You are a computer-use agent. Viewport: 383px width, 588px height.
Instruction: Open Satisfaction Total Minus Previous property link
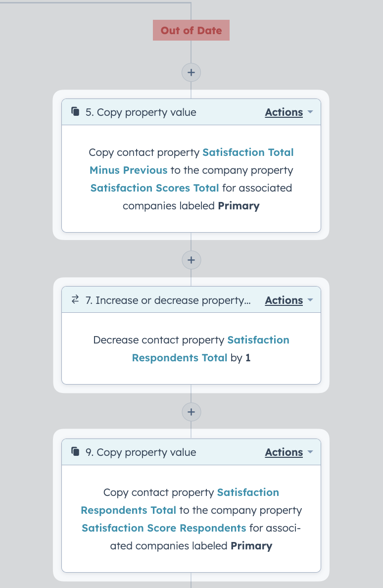tap(191, 161)
